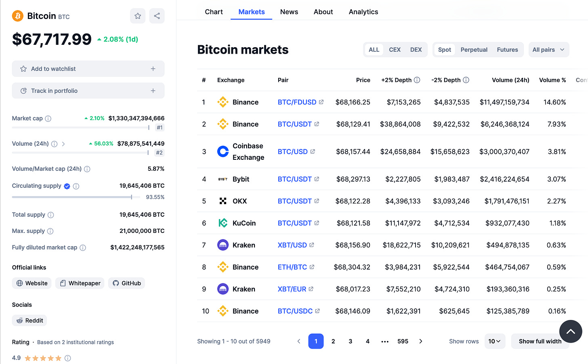
Task: Open ETH/BTC pair link
Action: (x=292, y=267)
